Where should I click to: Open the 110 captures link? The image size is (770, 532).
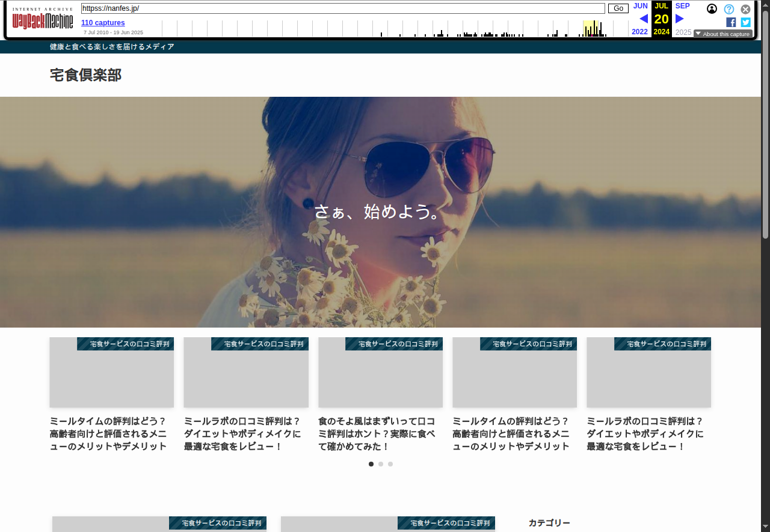pos(103,23)
